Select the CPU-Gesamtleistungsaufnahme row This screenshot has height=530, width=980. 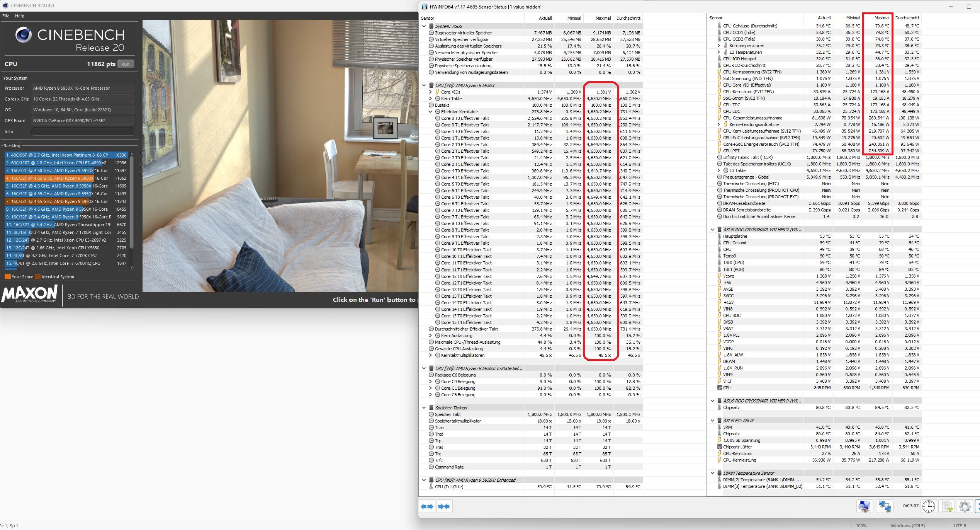click(x=815, y=118)
